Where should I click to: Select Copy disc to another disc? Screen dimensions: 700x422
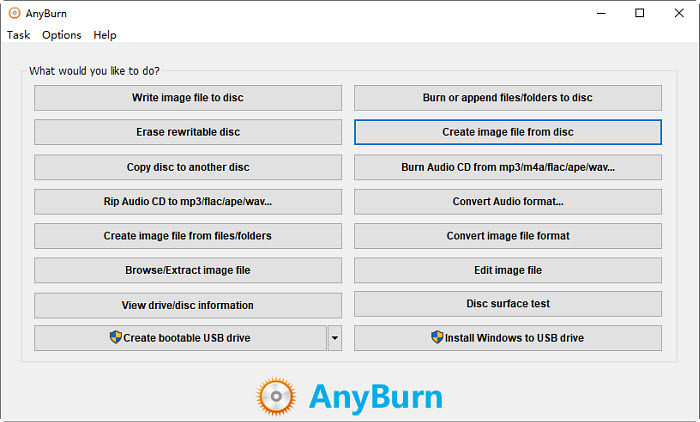pyautogui.click(x=188, y=167)
